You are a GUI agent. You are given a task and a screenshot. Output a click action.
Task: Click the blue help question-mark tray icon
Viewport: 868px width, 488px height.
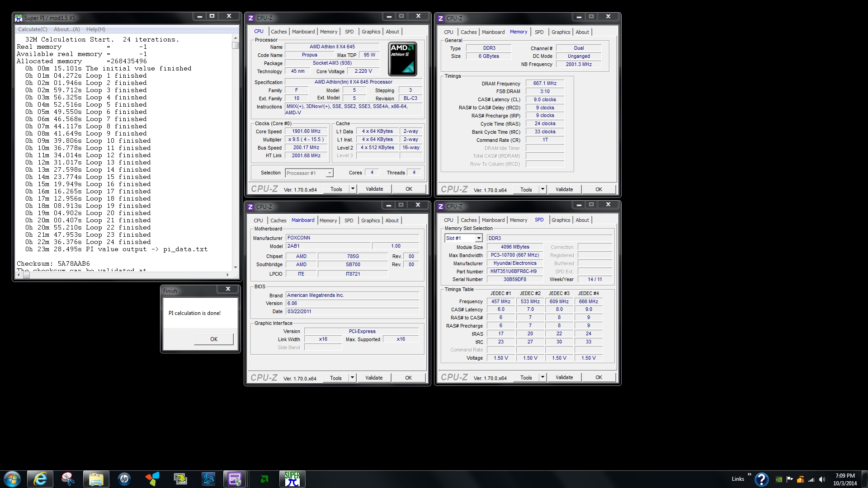point(761,479)
